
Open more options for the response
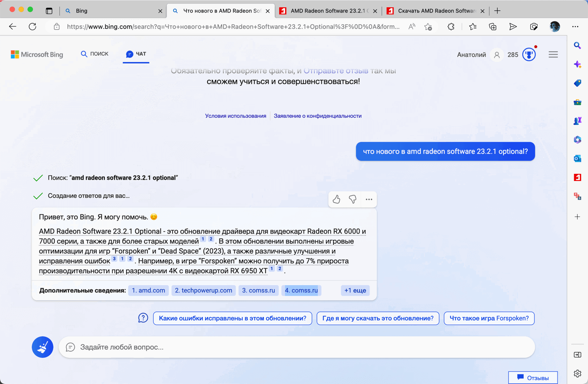click(x=369, y=199)
